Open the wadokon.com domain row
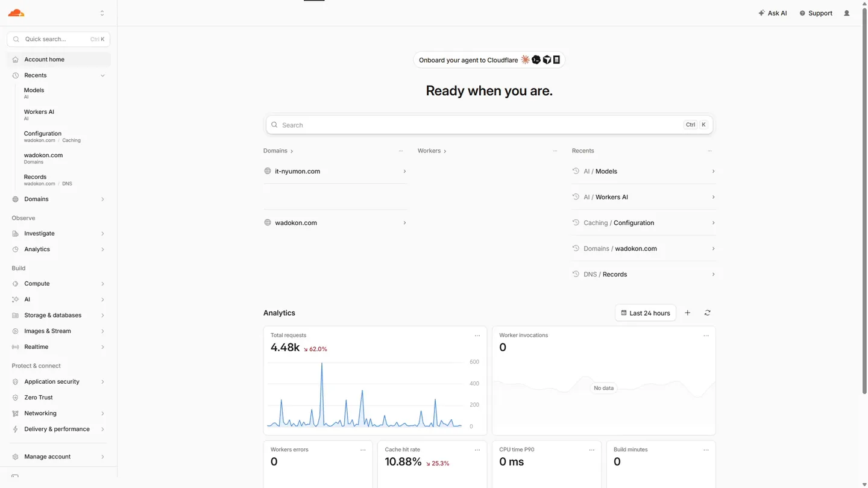 click(335, 223)
